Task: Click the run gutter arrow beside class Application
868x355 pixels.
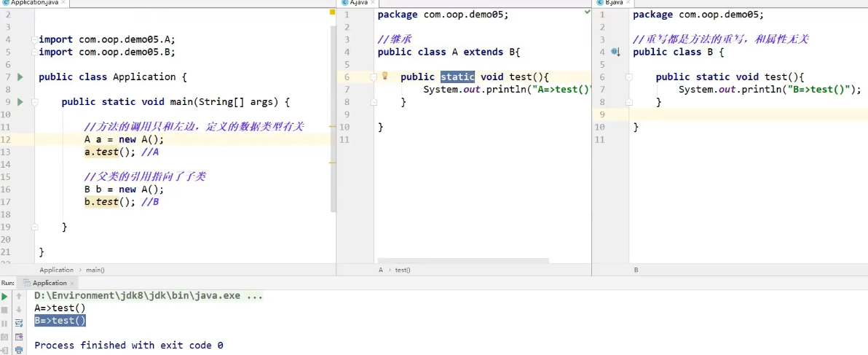Action: pyautogui.click(x=20, y=77)
